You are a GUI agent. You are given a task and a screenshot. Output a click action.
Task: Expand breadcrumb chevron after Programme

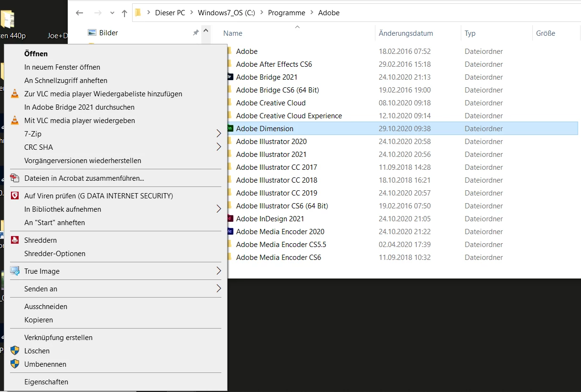pos(312,13)
